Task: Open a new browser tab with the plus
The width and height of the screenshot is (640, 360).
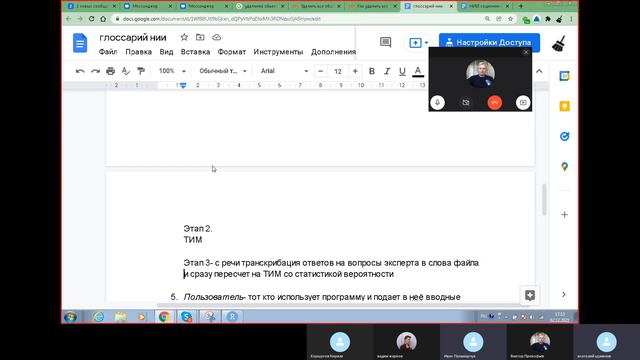Action: (520, 6)
